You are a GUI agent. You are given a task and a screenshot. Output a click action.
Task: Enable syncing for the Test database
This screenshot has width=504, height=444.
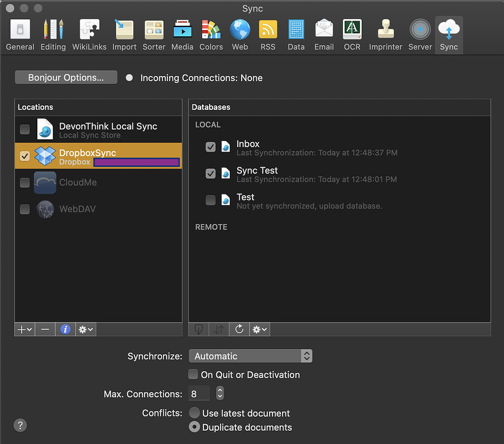[211, 200]
